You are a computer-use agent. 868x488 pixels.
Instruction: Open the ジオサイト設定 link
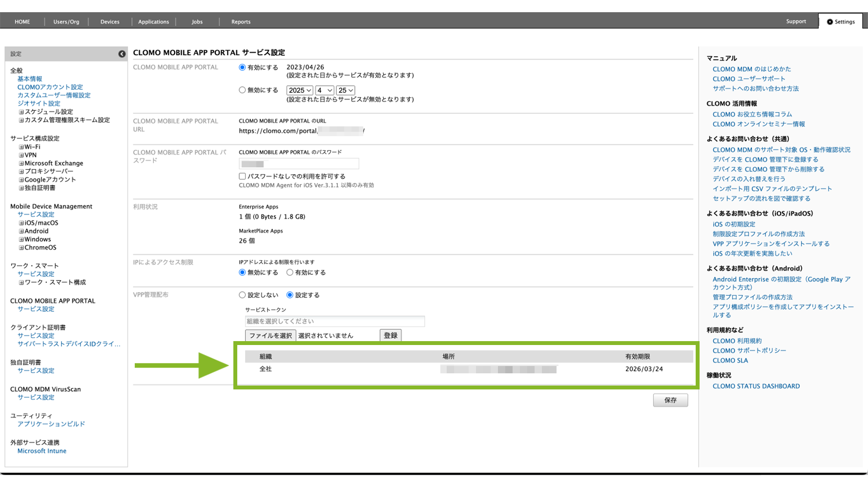point(39,103)
